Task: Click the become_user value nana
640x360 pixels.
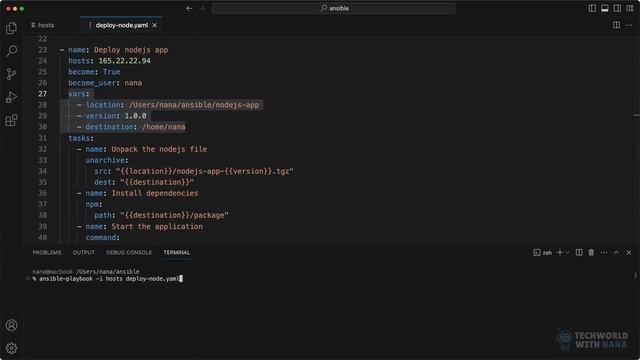Action: (133, 83)
